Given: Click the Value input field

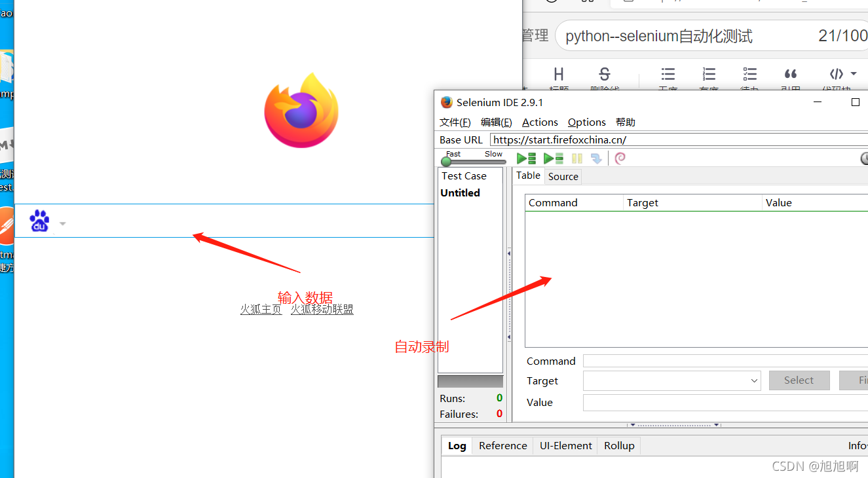Looking at the screenshot, I should 725,403.
